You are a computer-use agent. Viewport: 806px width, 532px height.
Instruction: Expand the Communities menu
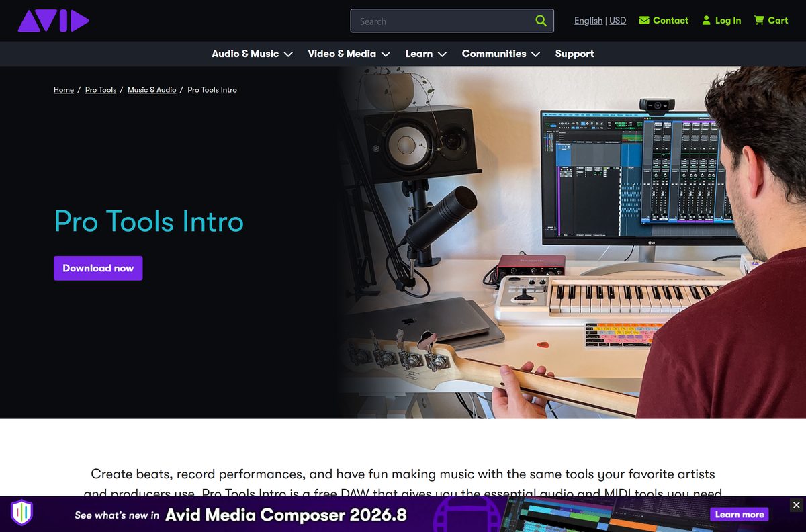tap(501, 54)
